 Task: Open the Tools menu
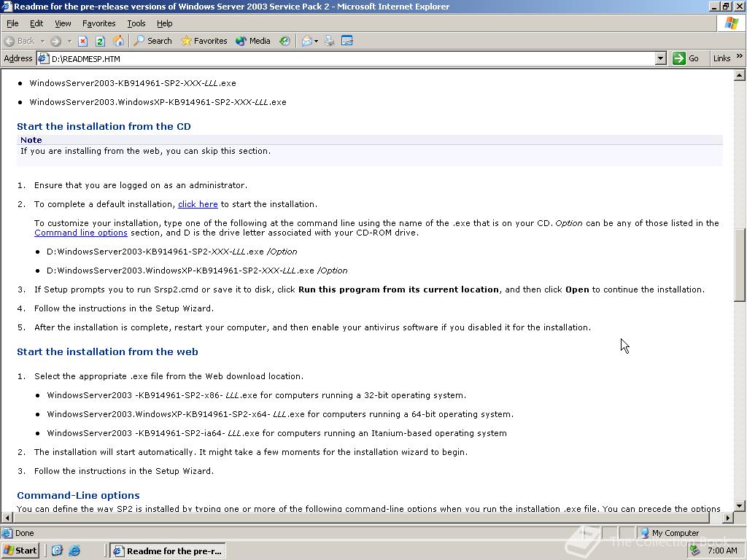pos(136,23)
